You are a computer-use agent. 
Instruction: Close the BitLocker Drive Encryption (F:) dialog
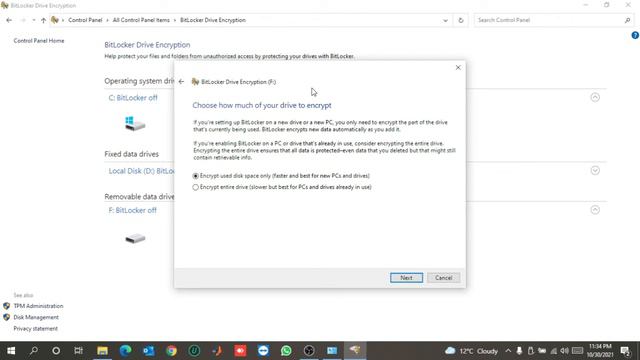coord(458,67)
